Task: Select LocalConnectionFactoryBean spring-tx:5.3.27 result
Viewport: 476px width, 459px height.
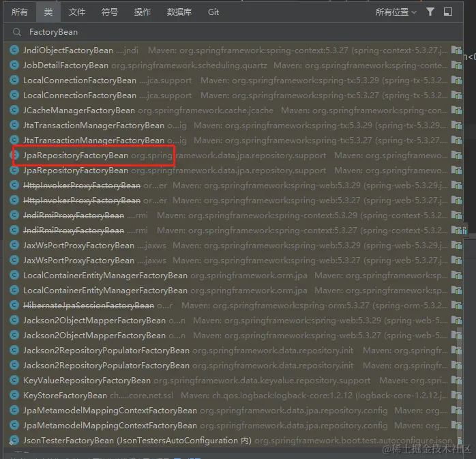Action: pos(233,95)
